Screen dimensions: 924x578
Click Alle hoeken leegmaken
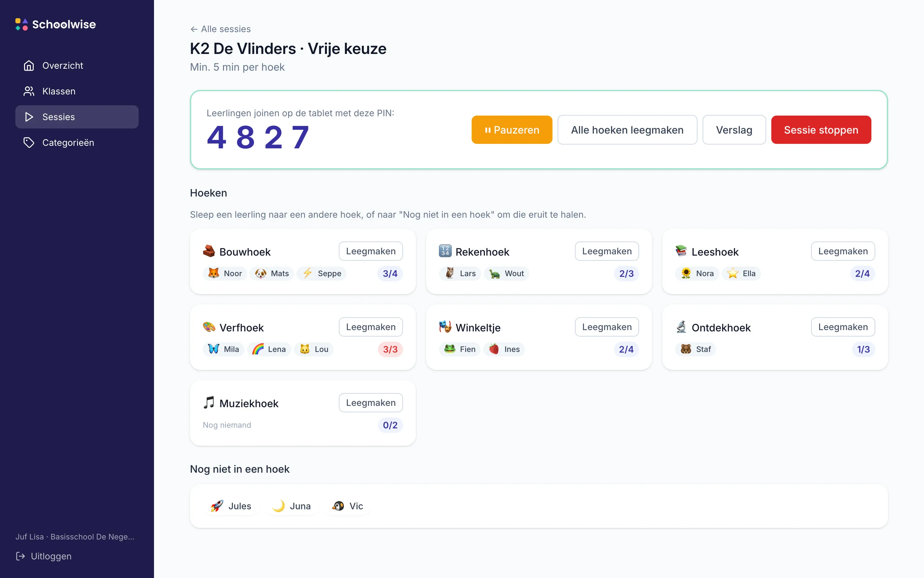[x=627, y=130]
